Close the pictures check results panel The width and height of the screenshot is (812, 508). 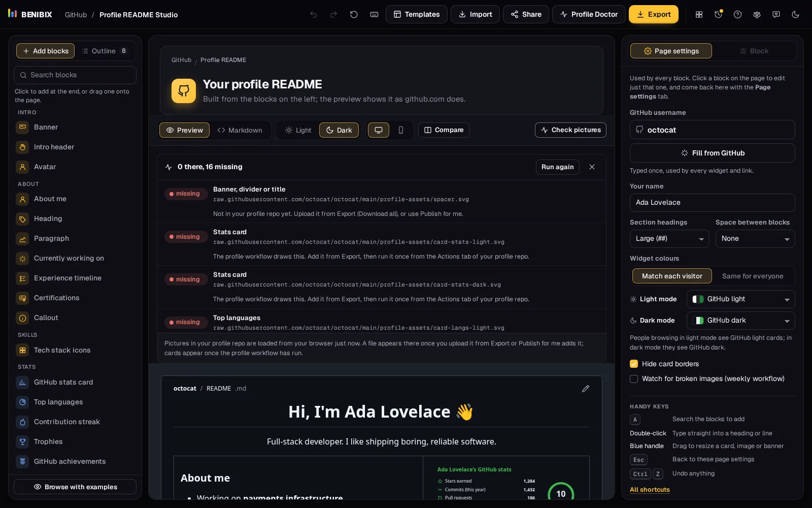(592, 167)
